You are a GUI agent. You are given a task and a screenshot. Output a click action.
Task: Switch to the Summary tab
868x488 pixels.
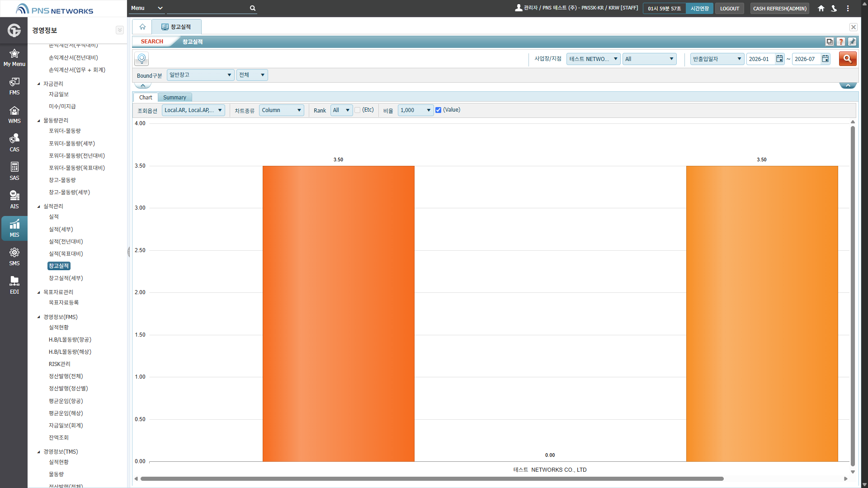175,98
